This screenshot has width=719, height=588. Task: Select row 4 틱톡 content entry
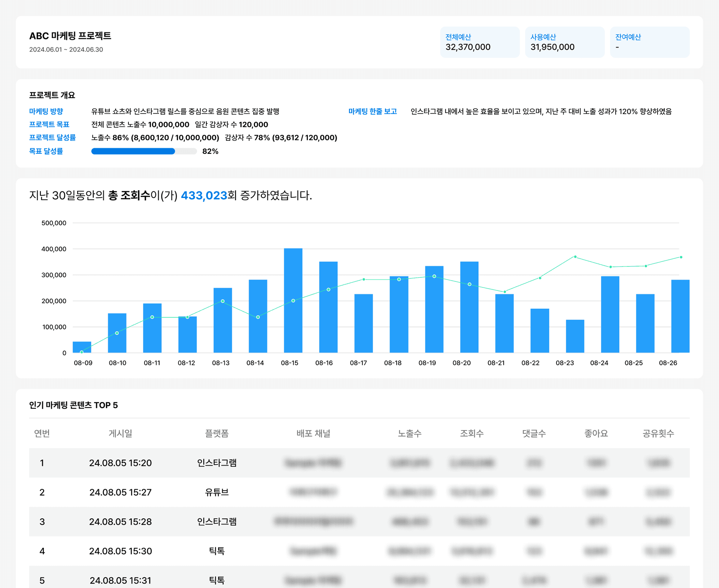[216, 551]
